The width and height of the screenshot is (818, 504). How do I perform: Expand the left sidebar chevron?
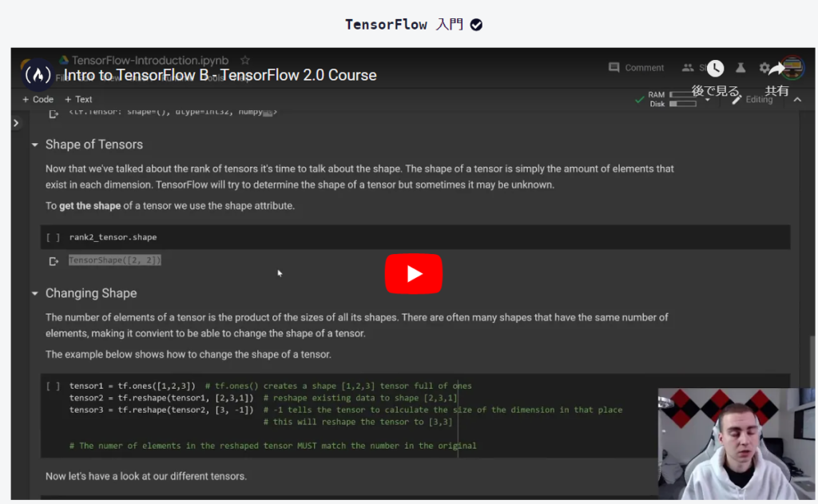click(x=16, y=123)
